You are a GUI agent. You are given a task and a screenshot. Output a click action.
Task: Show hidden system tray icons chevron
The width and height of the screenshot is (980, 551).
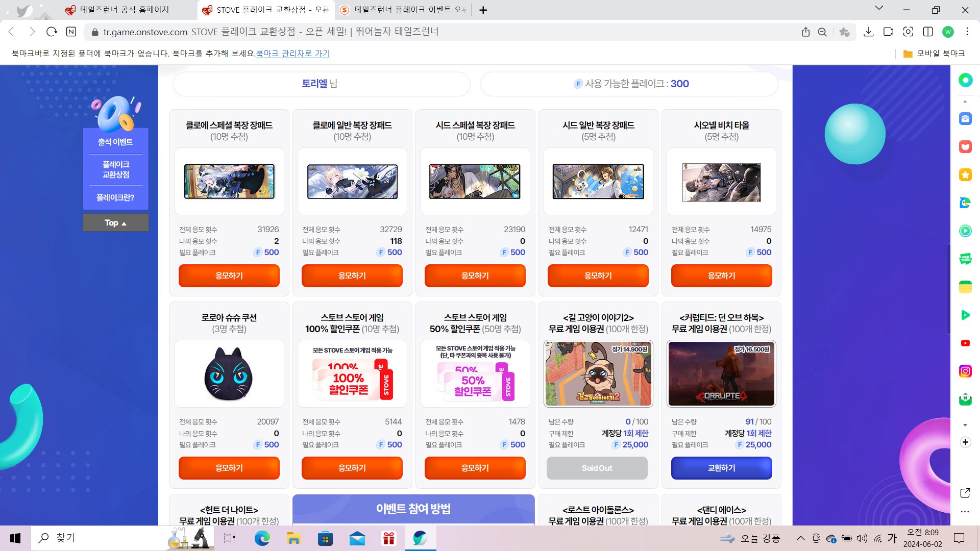point(800,538)
